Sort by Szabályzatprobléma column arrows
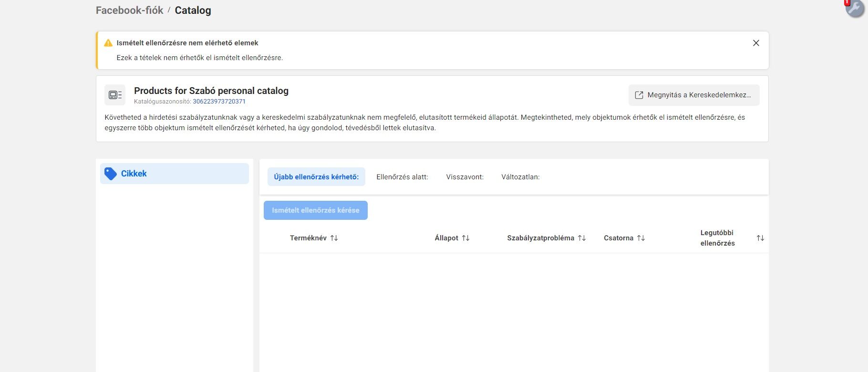Screen dimensions: 868x372 582,238
